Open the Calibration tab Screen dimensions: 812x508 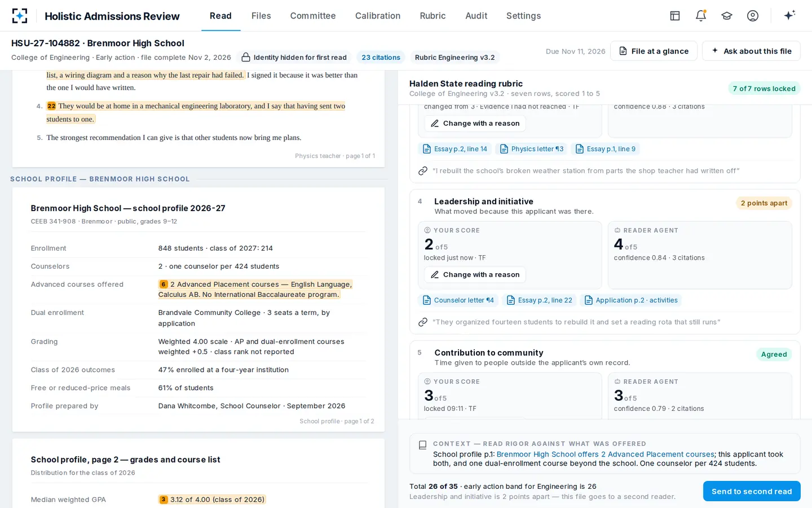pos(378,16)
